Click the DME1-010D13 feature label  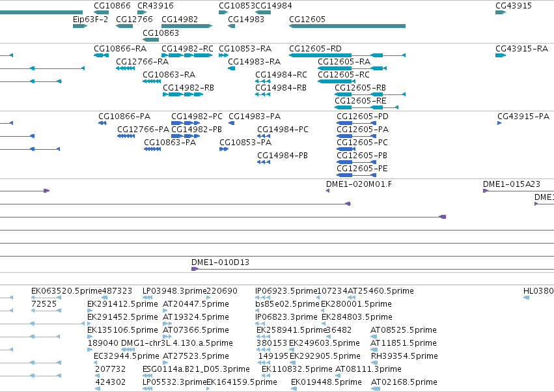tap(220, 262)
